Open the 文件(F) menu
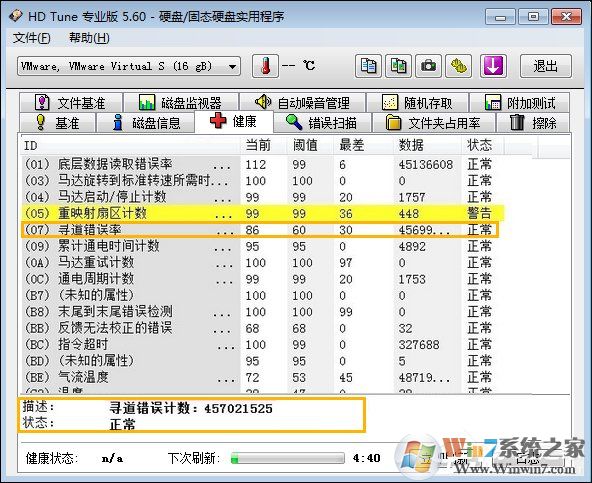592x483 pixels. (x=32, y=38)
